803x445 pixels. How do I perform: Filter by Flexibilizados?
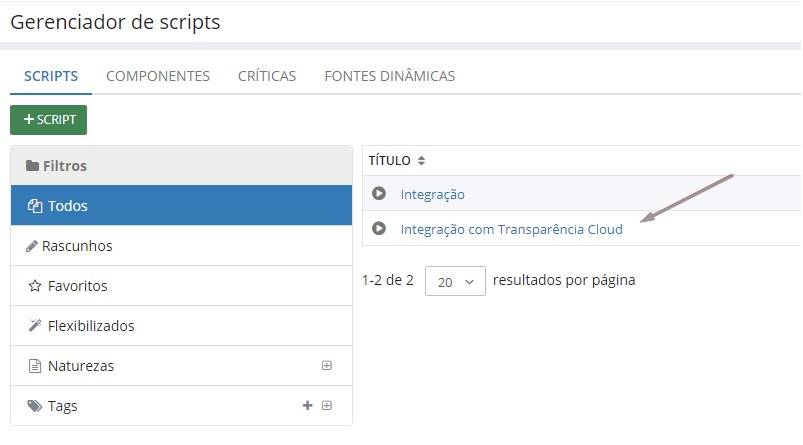click(x=90, y=326)
